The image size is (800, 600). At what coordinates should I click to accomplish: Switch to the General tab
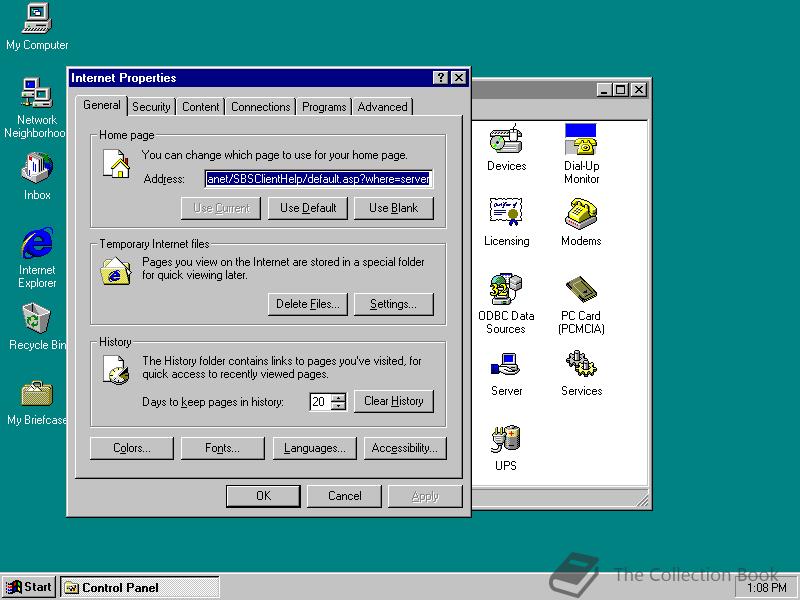click(102, 105)
